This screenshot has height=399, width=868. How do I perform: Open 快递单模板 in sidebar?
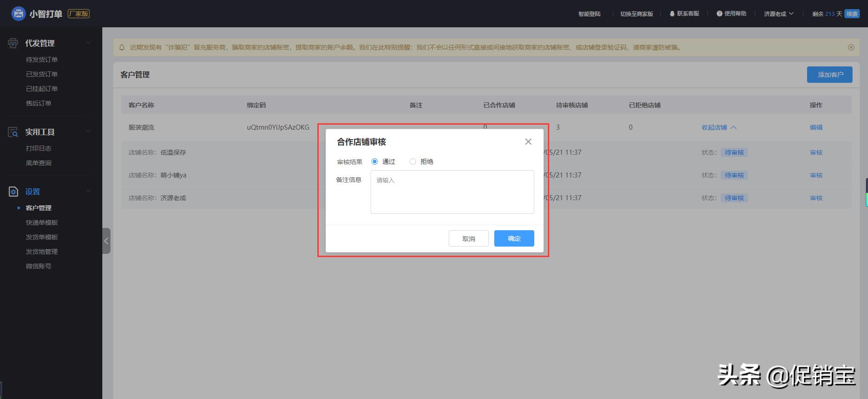coord(42,222)
